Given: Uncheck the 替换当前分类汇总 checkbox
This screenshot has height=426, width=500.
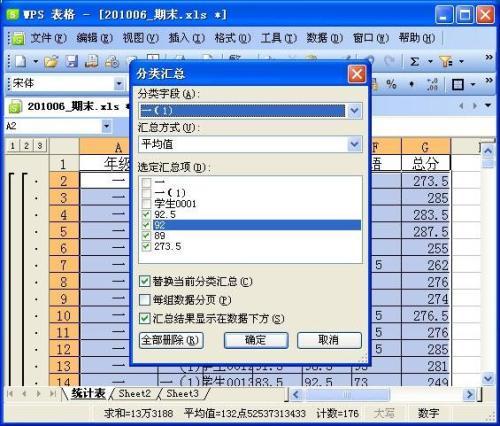Looking at the screenshot, I should (x=144, y=281).
